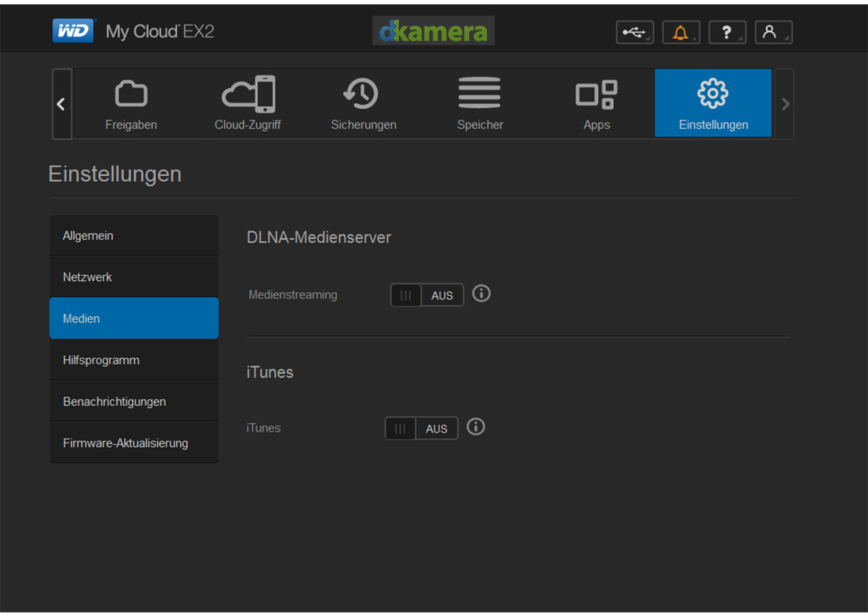
Task: Click the Medienstreaming label
Action: tap(293, 294)
